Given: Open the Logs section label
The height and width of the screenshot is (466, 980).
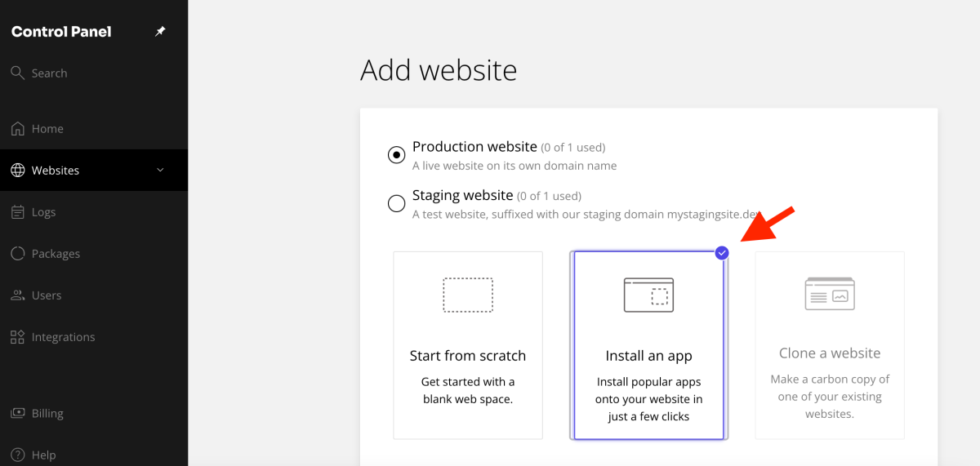Looking at the screenshot, I should pos(43,212).
